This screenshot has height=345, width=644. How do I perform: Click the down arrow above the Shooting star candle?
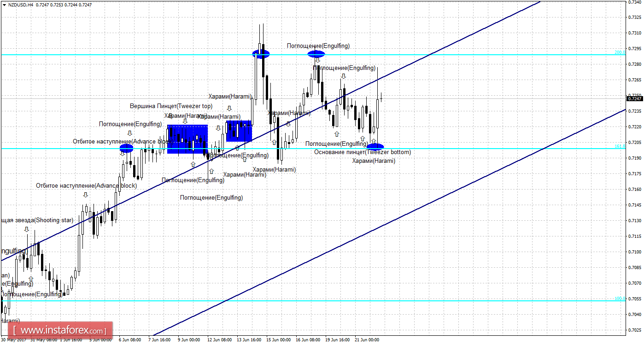pyautogui.click(x=27, y=229)
